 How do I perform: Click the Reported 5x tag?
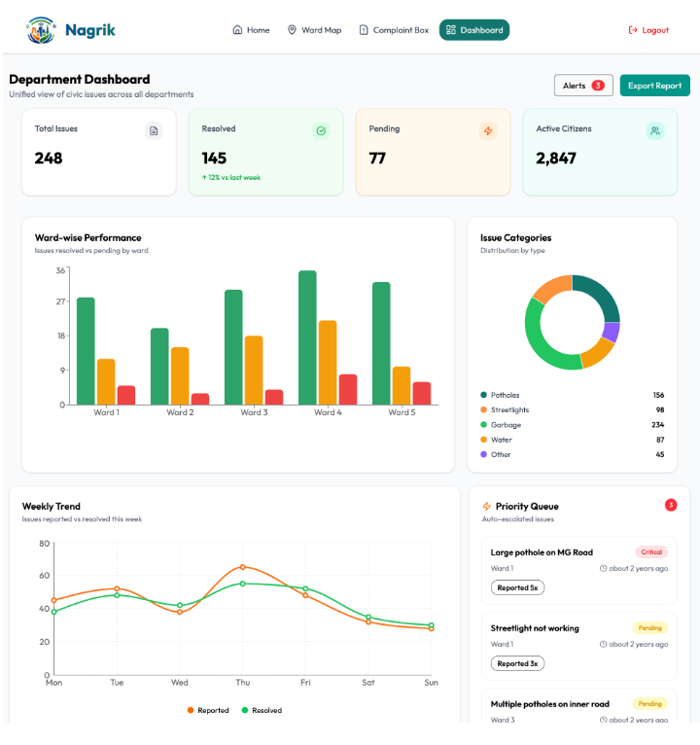[517, 587]
